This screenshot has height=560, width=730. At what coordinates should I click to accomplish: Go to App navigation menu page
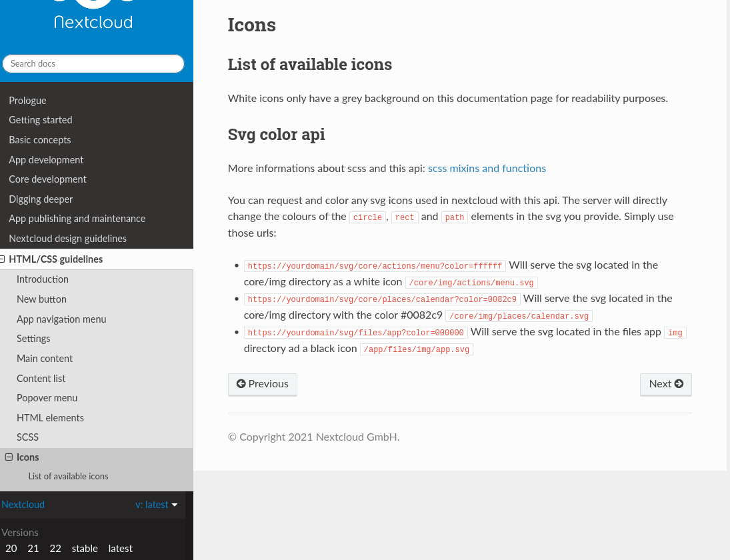[61, 319]
